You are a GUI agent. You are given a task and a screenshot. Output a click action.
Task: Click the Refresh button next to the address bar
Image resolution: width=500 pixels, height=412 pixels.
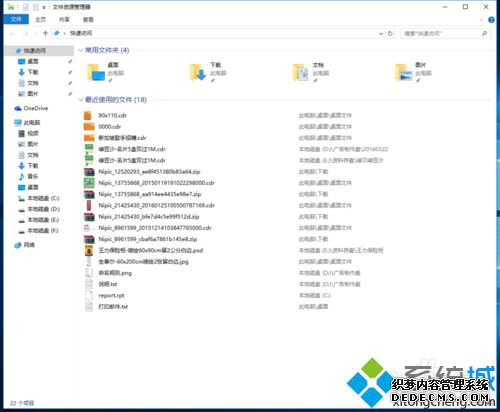pos(390,34)
